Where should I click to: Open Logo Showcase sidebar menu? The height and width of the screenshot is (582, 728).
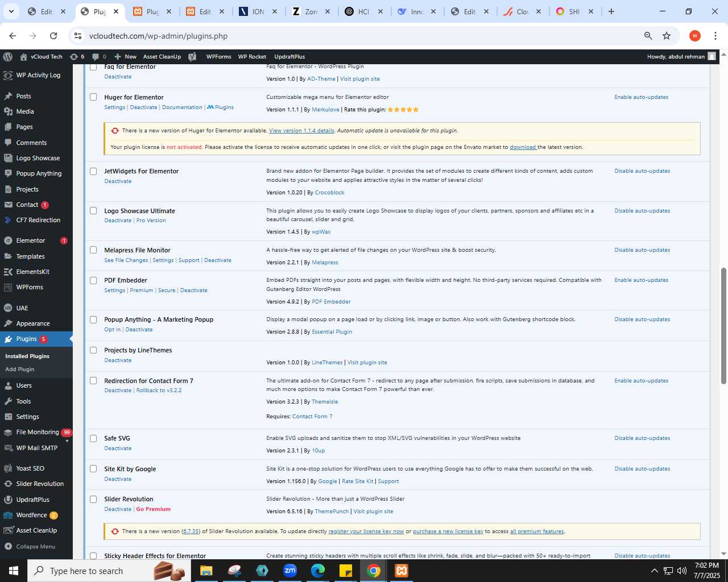click(x=36, y=158)
